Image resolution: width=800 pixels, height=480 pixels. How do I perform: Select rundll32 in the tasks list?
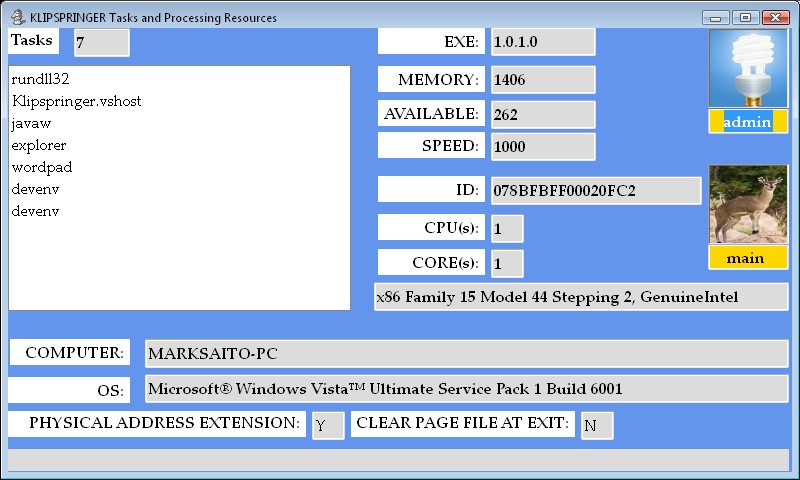tap(40, 79)
